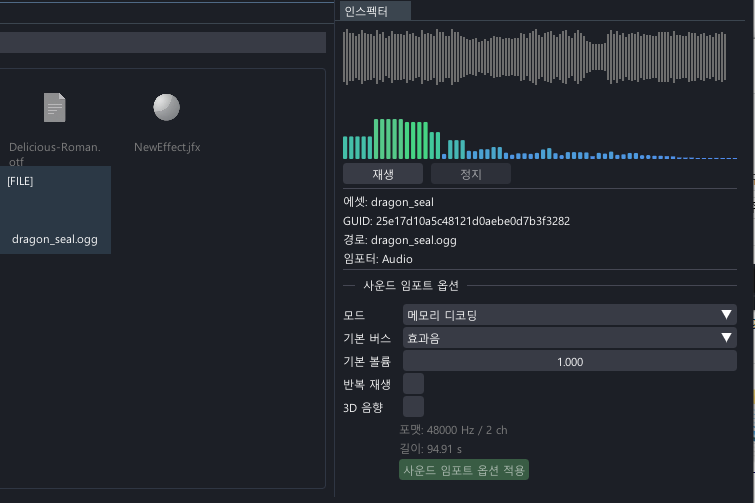Toggle the 3D 음향 checkbox

pos(413,407)
